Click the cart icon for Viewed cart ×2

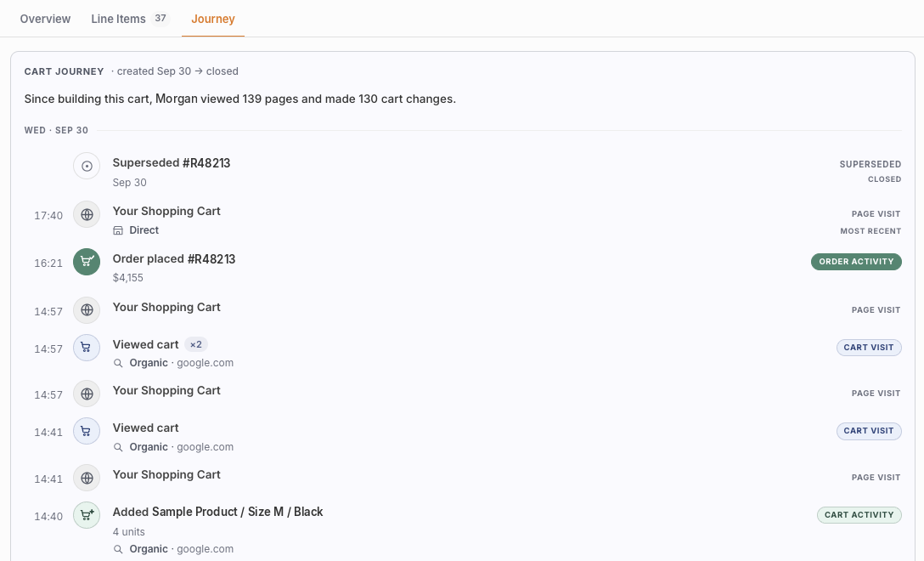87,348
